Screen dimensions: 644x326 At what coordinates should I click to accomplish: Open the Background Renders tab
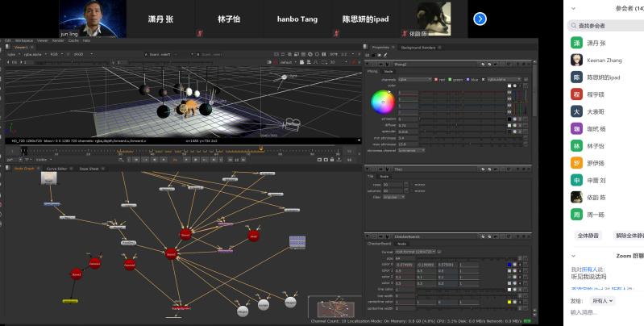[418, 48]
